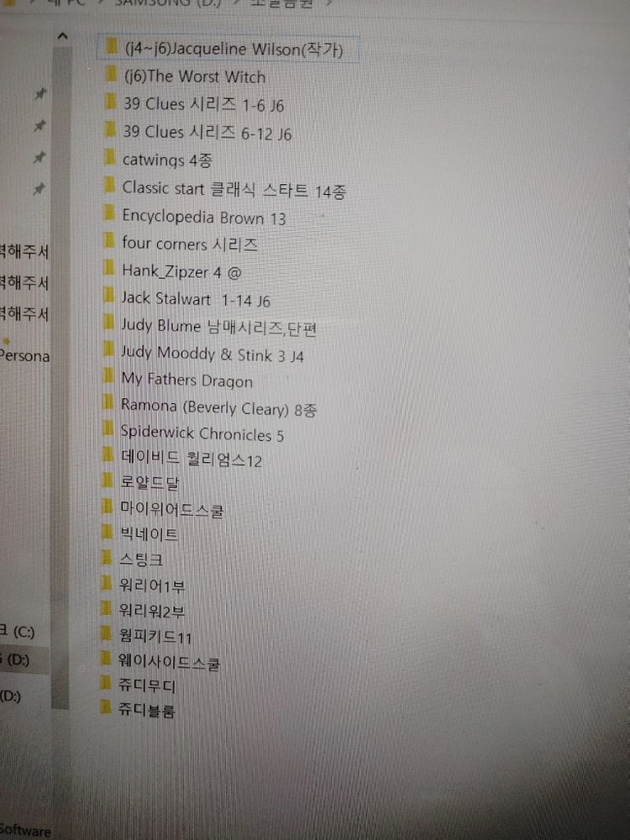The width and height of the screenshot is (630, 840).
Task: Click the Jack Stalwart 1-14 J6 folder icon
Action: click(x=108, y=295)
